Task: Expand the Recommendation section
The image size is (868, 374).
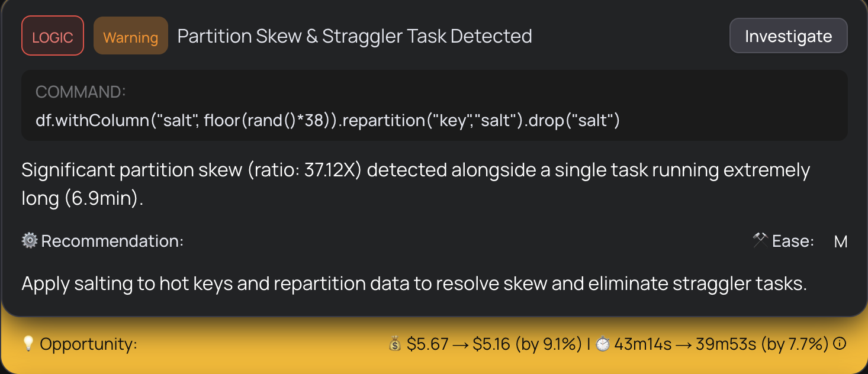Action: (104, 240)
